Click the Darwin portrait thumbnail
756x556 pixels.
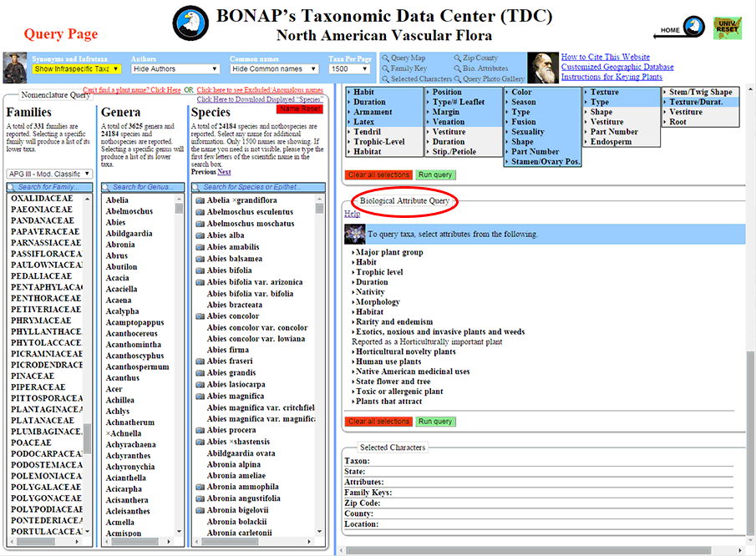click(x=543, y=68)
